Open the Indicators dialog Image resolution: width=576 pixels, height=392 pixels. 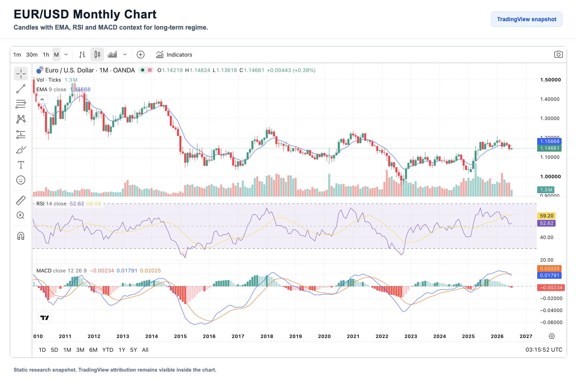tap(174, 54)
